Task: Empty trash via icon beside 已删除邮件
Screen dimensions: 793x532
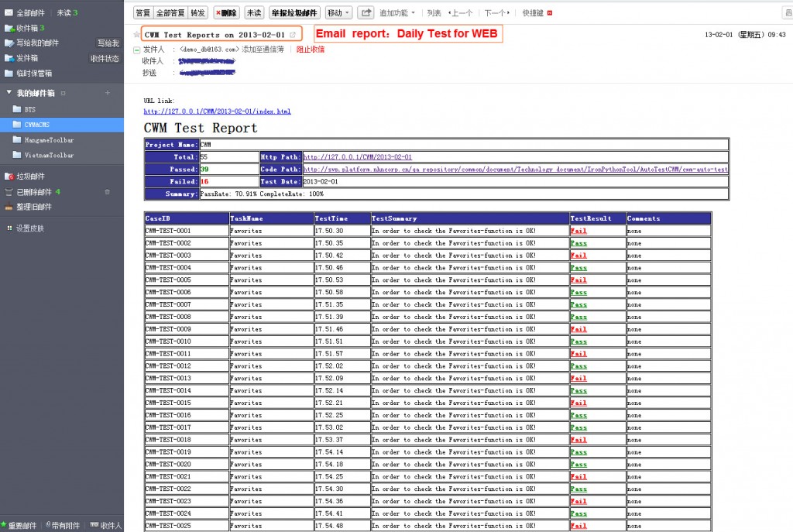Action: point(108,192)
